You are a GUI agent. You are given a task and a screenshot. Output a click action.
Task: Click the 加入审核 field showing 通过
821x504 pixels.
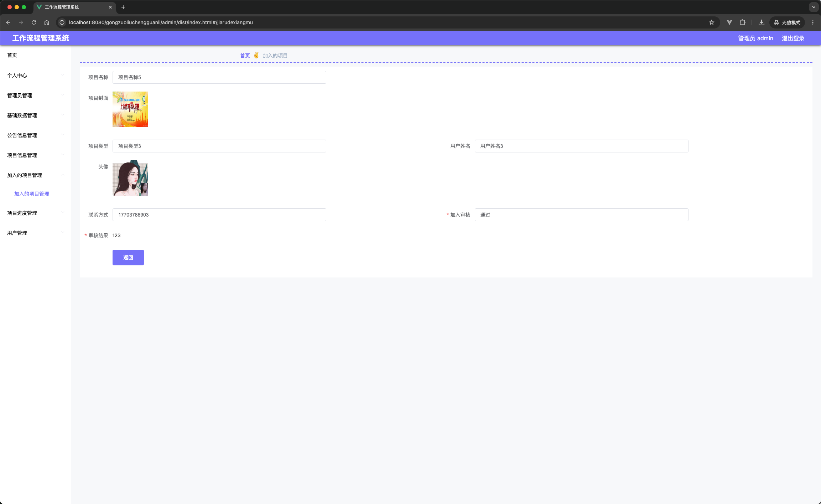581,215
